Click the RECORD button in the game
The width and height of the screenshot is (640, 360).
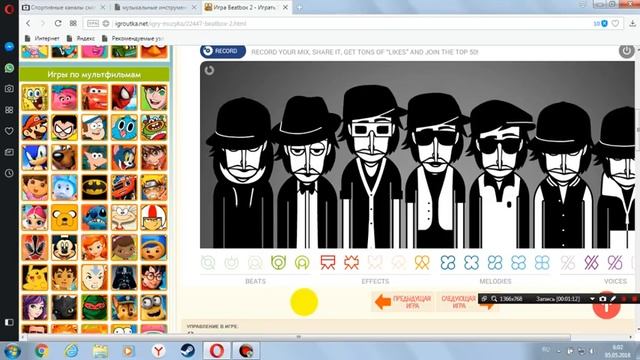[x=223, y=51]
